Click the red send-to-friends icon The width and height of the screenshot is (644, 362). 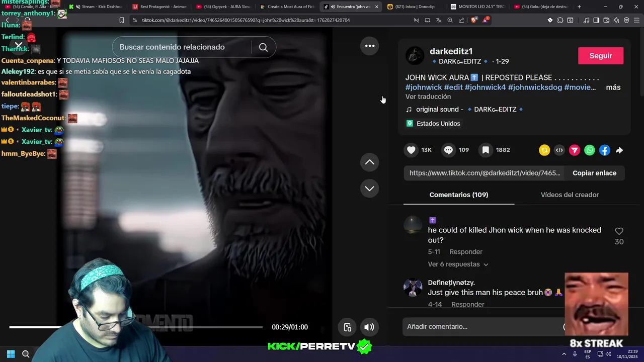click(x=575, y=150)
